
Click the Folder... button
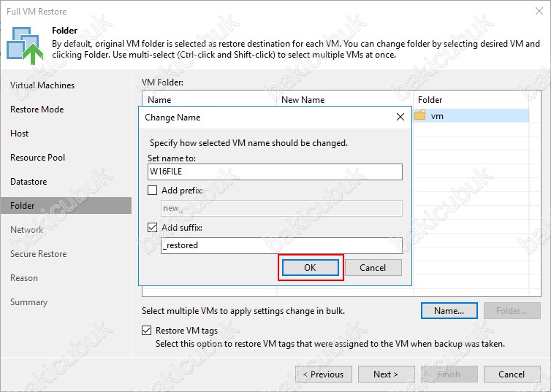(512, 310)
